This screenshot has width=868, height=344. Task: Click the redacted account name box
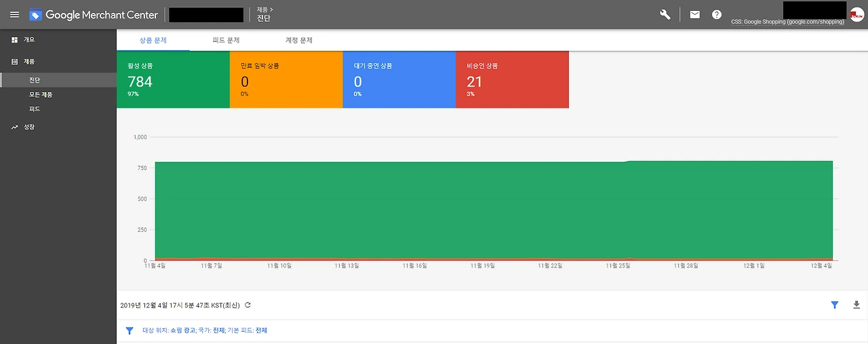click(x=206, y=14)
